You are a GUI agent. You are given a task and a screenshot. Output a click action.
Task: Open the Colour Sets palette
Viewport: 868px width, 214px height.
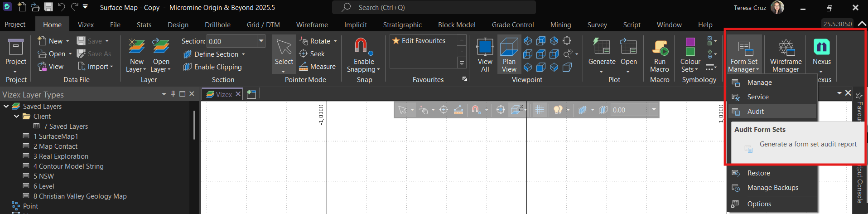[x=690, y=48]
